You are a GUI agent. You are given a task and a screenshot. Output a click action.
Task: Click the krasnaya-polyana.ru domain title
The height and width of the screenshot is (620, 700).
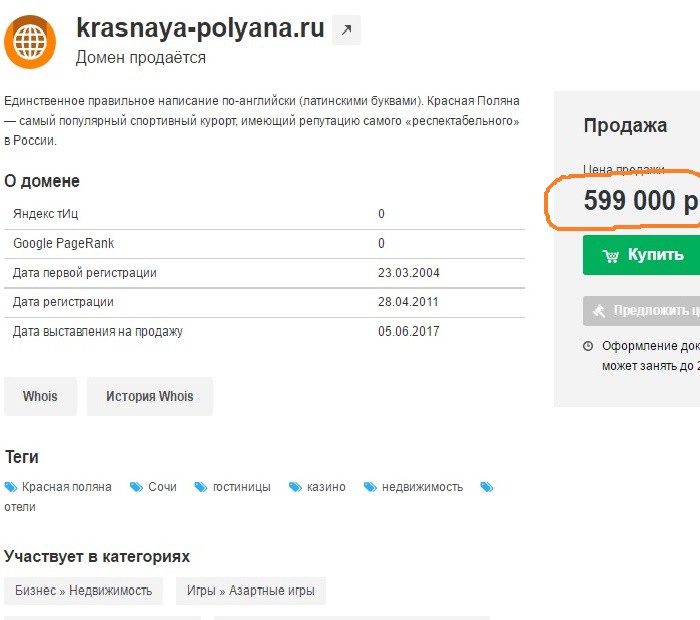coord(200,28)
